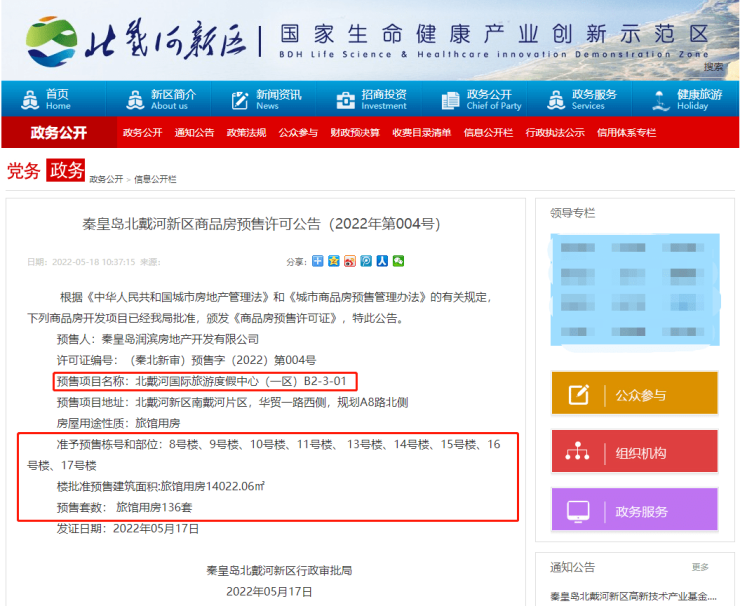Image resolution: width=740 pixels, height=606 pixels.
Task: Click the 搜索 search link at top right
Action: pyautogui.click(x=713, y=67)
